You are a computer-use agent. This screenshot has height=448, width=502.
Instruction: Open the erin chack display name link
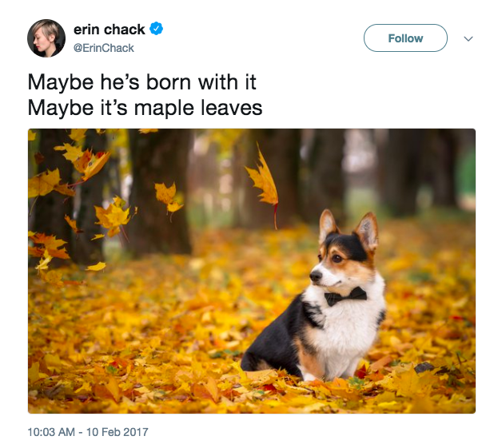pos(109,30)
